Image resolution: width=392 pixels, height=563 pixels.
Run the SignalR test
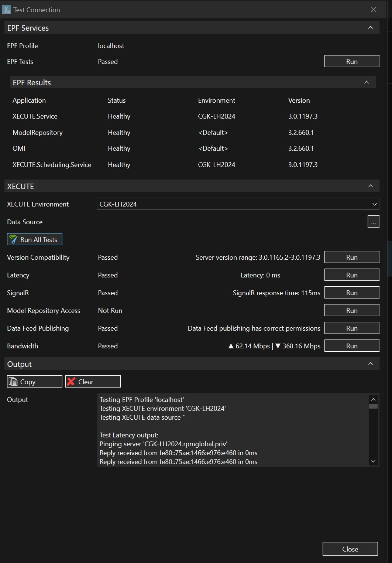(352, 293)
